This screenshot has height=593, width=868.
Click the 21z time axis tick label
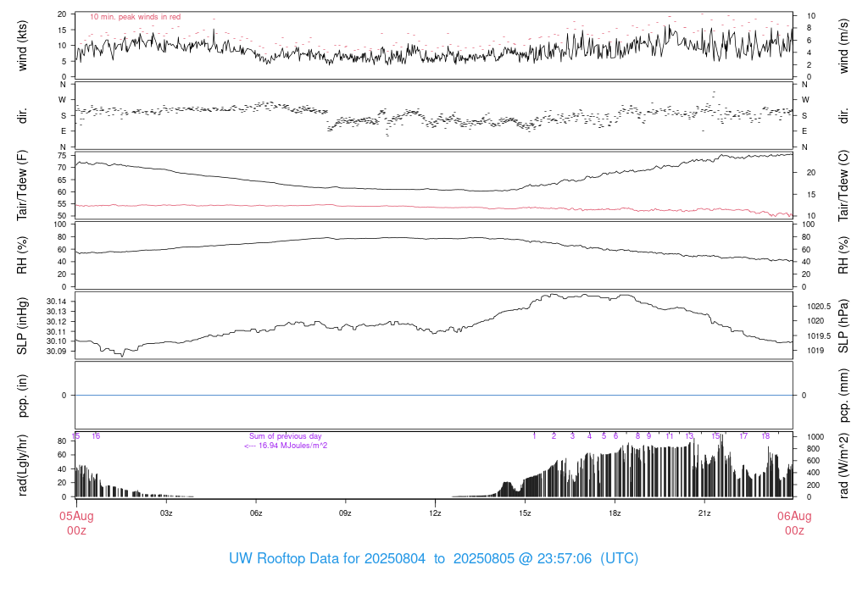point(704,513)
